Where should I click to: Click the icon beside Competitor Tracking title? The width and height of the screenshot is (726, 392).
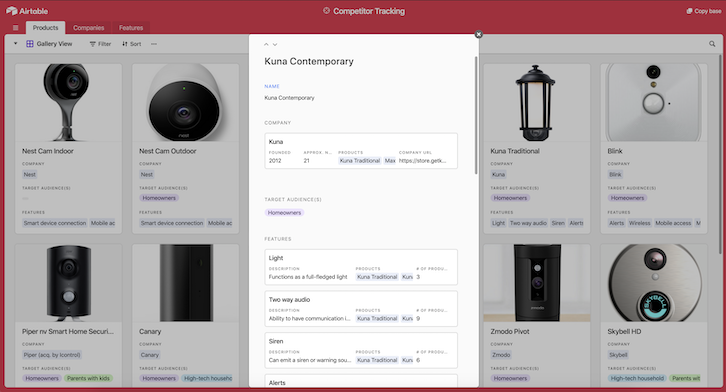326,11
